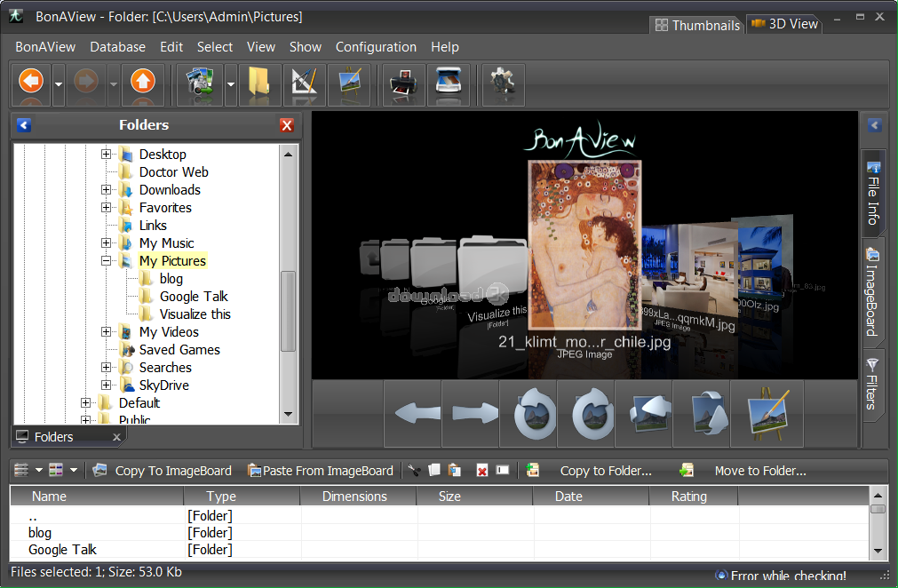Close the Folders bottom tab with x

coord(116,437)
